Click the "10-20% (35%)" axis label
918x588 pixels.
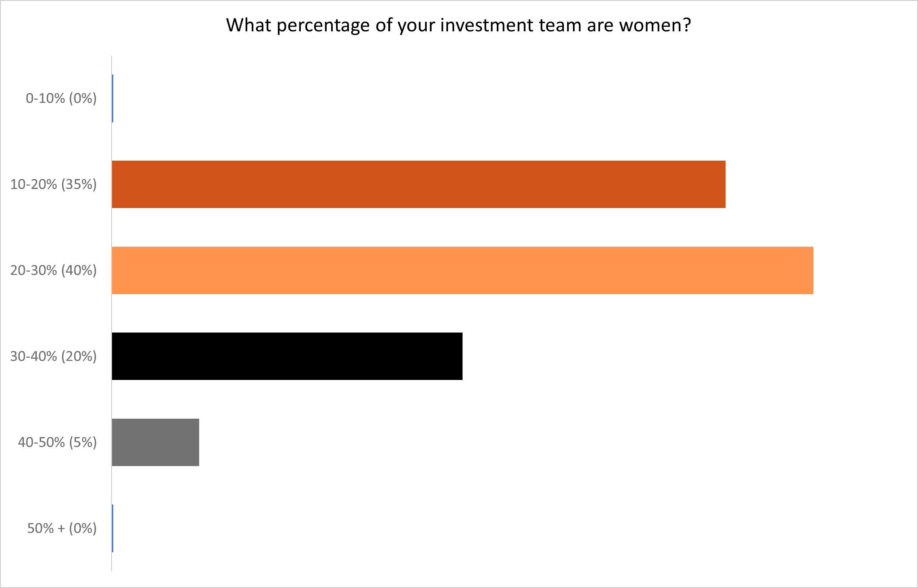[53, 184]
